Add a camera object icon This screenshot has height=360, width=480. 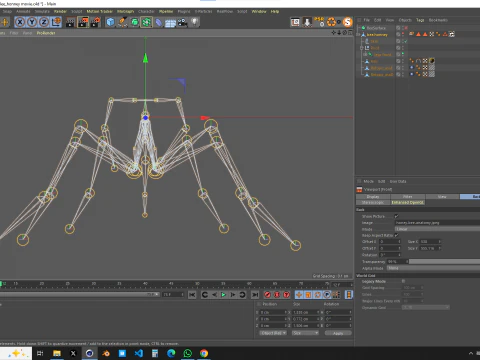click(182, 22)
